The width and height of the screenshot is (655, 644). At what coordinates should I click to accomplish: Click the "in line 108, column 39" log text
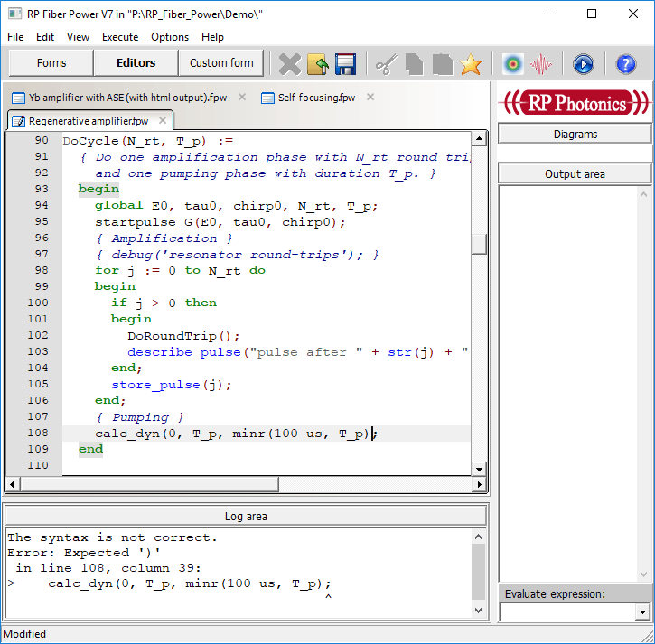(x=108, y=568)
